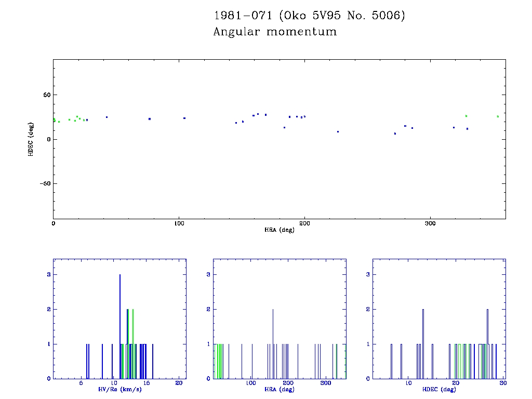Select the rightmost blue bar in HV/Re histogram
The height and width of the screenshot is (399, 532).
tap(152, 361)
